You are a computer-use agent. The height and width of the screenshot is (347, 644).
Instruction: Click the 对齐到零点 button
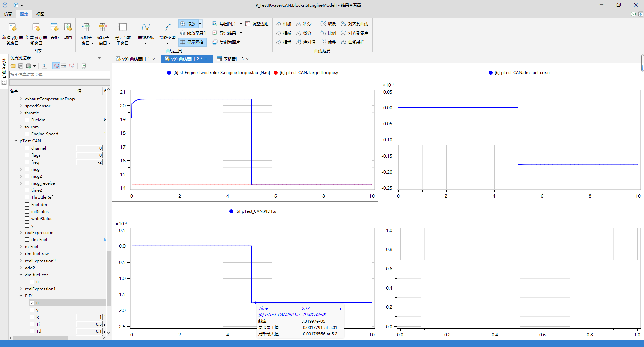point(355,33)
